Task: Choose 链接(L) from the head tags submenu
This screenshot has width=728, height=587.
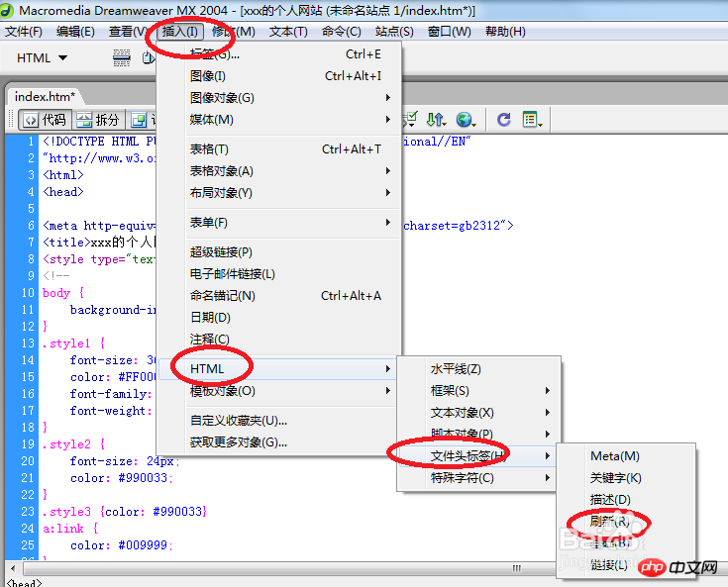Action: [x=626, y=565]
